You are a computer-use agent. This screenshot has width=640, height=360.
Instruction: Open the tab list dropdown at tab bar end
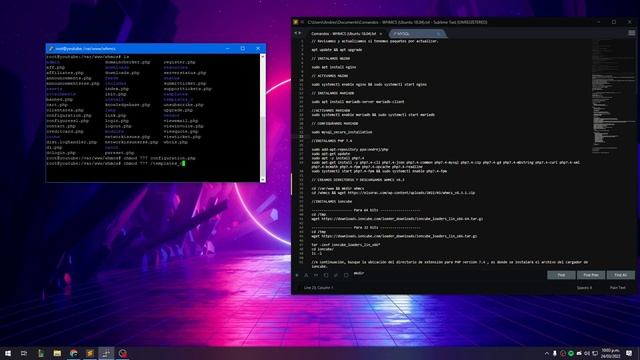632,33
